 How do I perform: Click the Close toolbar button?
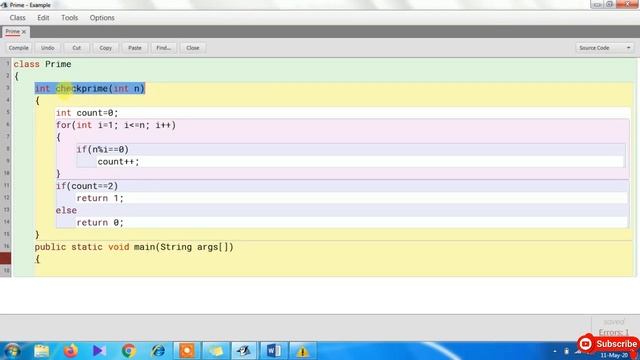[193, 48]
